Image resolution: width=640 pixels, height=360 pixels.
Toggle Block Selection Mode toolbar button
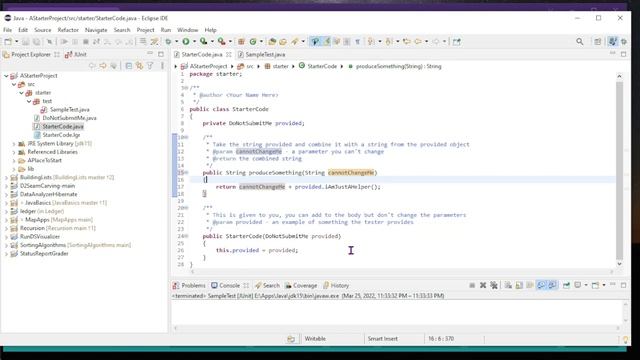(x=347, y=42)
